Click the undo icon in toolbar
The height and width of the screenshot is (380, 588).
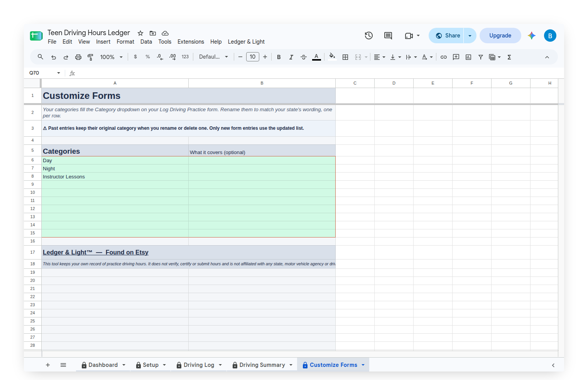click(x=54, y=57)
